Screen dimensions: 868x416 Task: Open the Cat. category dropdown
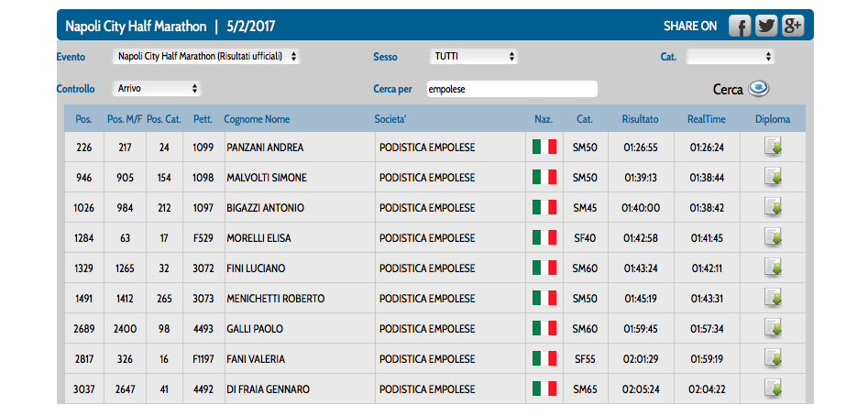pos(731,57)
